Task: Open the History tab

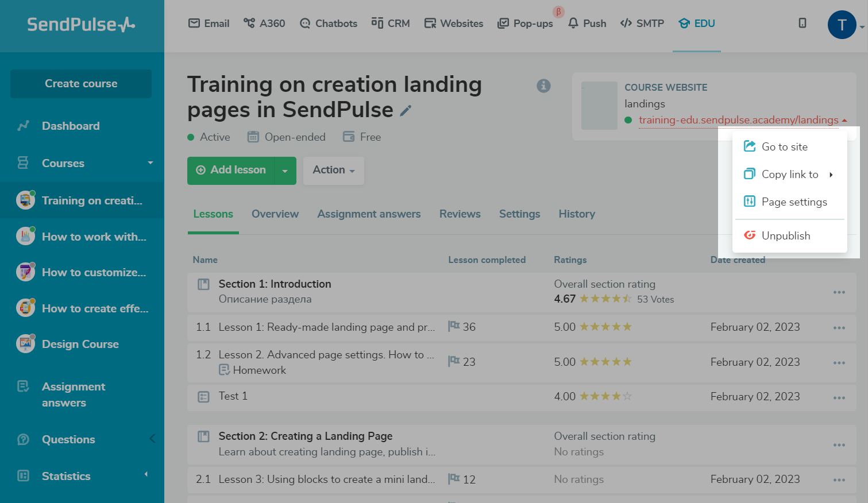Action: tap(577, 214)
